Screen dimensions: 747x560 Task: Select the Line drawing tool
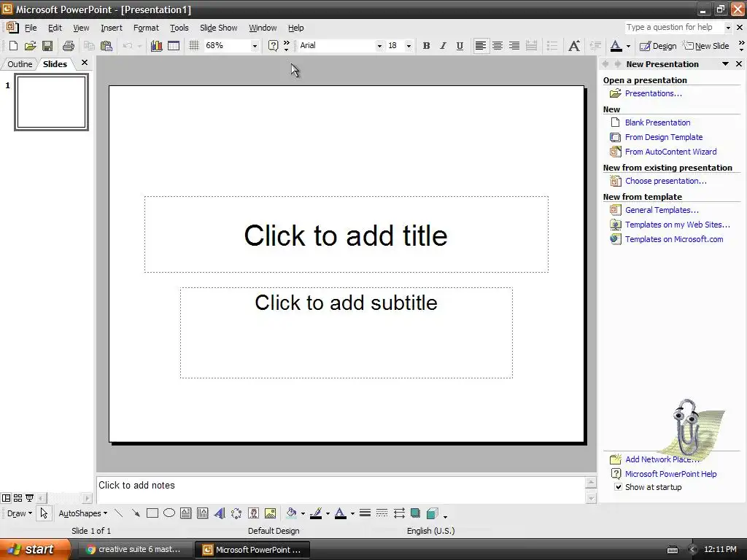coord(119,513)
